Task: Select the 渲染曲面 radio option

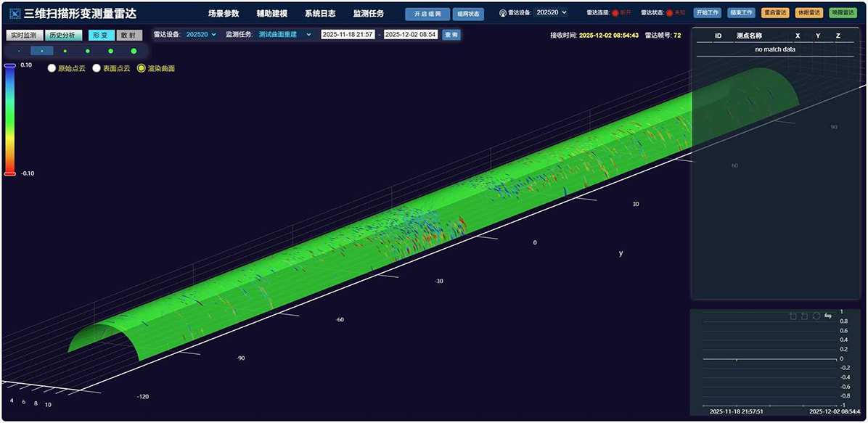Action: [x=142, y=68]
